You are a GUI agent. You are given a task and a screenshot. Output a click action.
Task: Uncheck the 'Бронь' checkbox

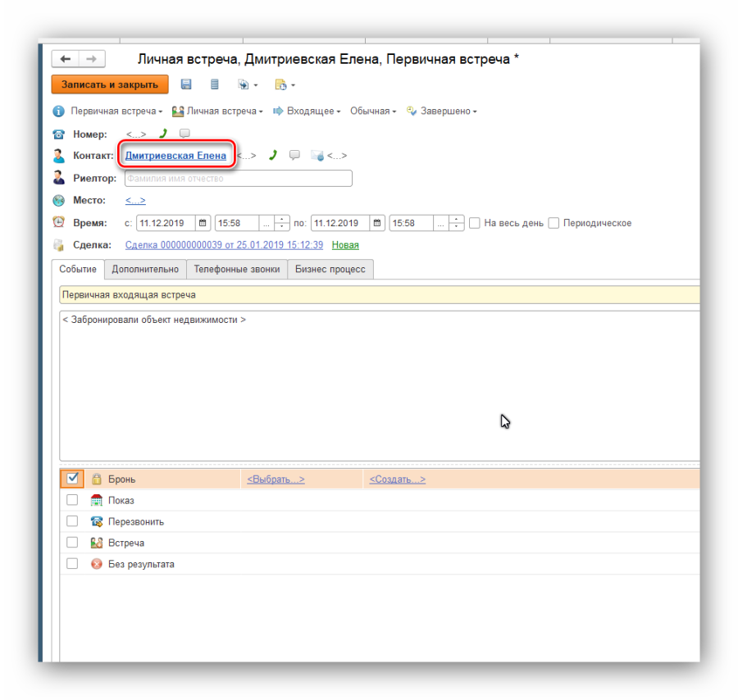click(72, 479)
